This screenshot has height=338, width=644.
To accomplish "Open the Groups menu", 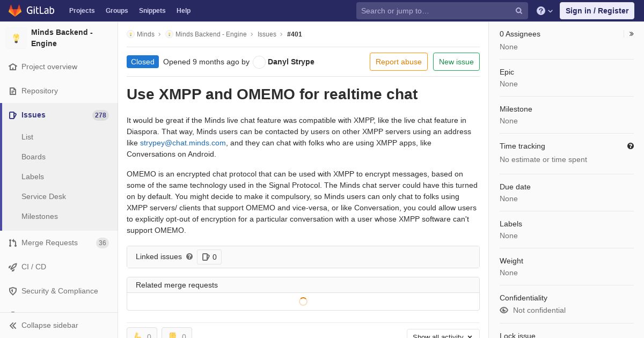I will [x=116, y=11].
